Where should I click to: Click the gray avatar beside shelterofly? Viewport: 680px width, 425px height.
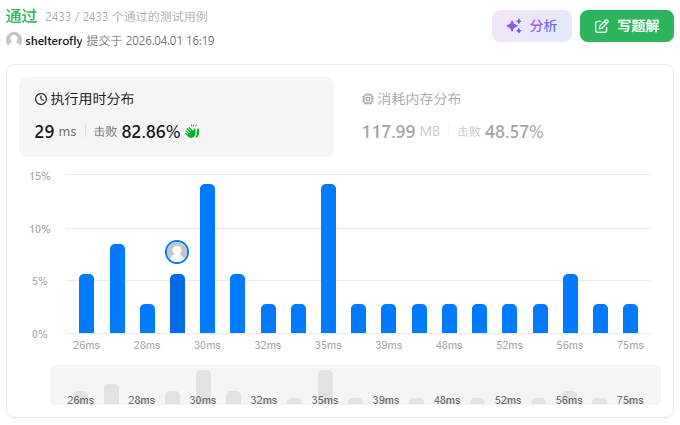coord(14,41)
